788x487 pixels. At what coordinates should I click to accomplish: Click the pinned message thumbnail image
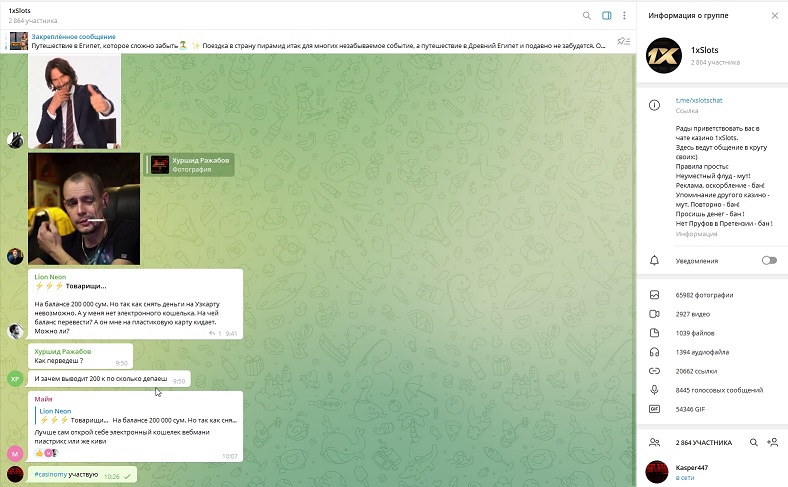tap(19, 41)
